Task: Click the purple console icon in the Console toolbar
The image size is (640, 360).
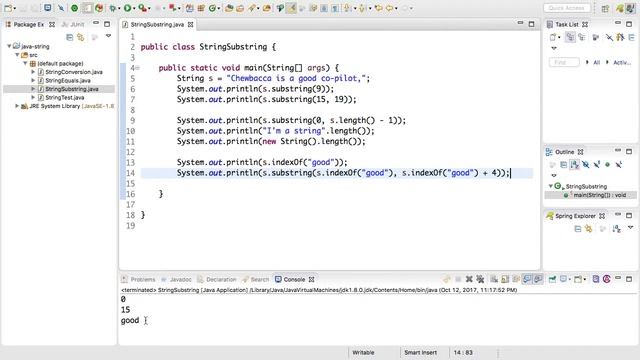Action: coord(596,279)
